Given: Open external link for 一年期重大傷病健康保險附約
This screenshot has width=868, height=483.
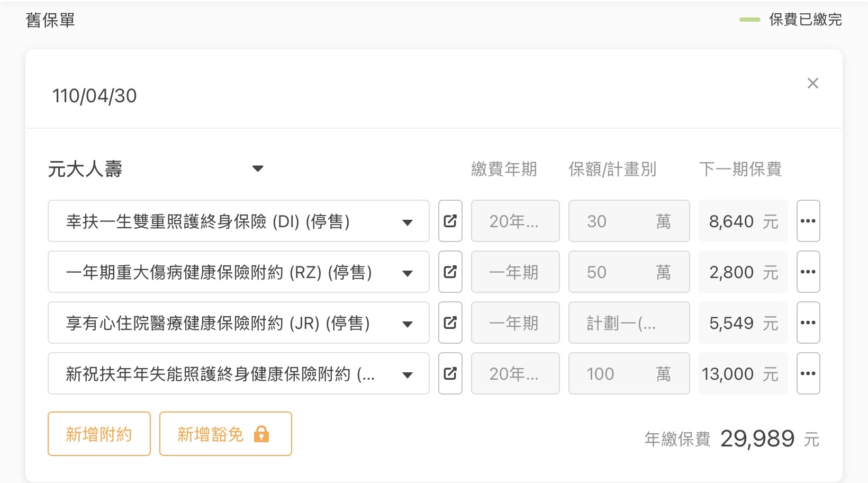Looking at the screenshot, I should tap(450, 272).
